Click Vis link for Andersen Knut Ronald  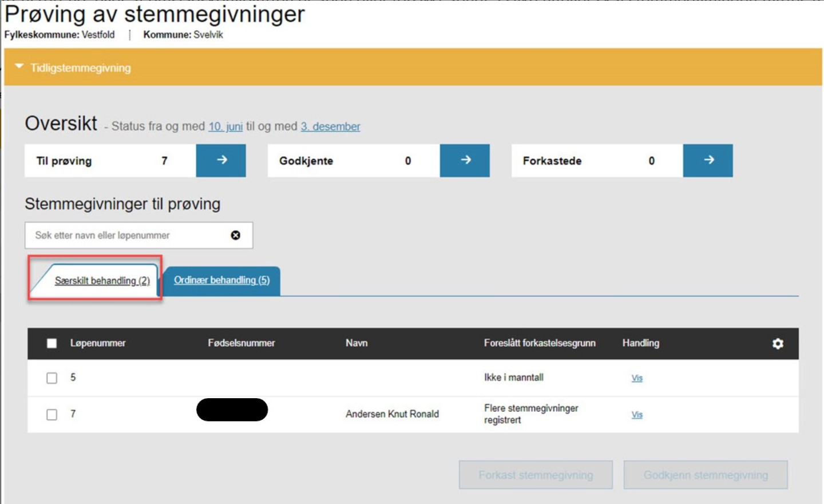[637, 415]
